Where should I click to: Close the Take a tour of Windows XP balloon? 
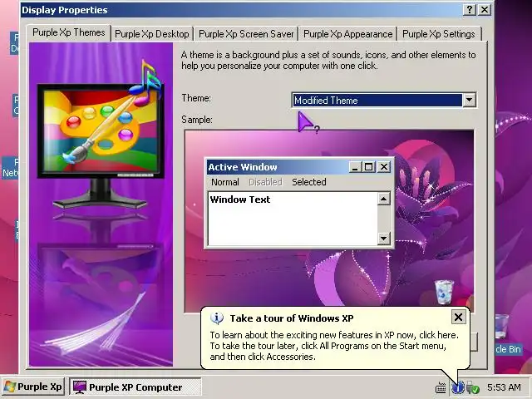click(458, 318)
